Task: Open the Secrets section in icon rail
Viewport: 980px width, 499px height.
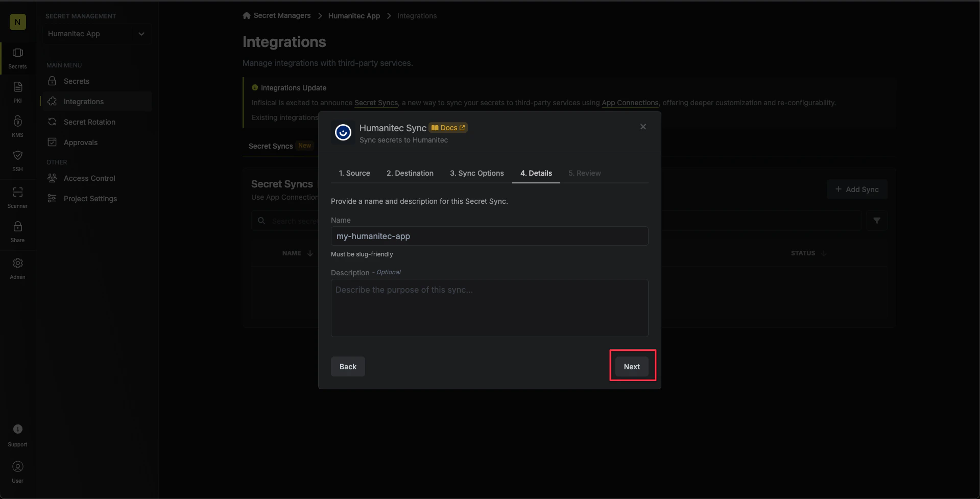Action: point(17,58)
